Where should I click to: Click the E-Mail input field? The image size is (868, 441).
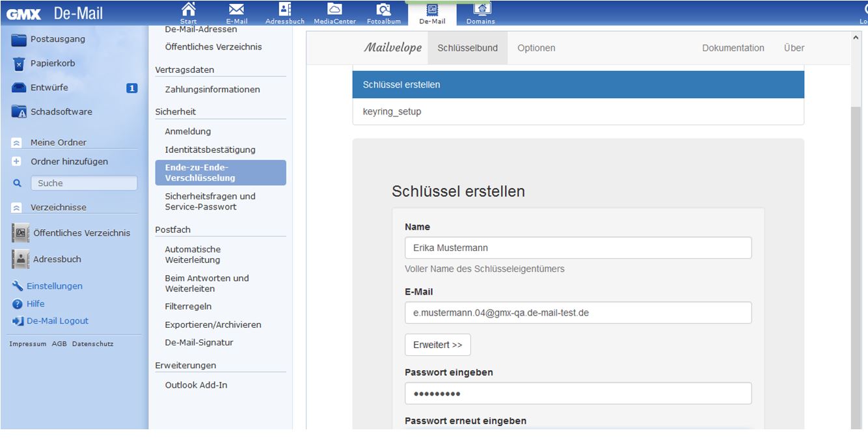coord(578,312)
